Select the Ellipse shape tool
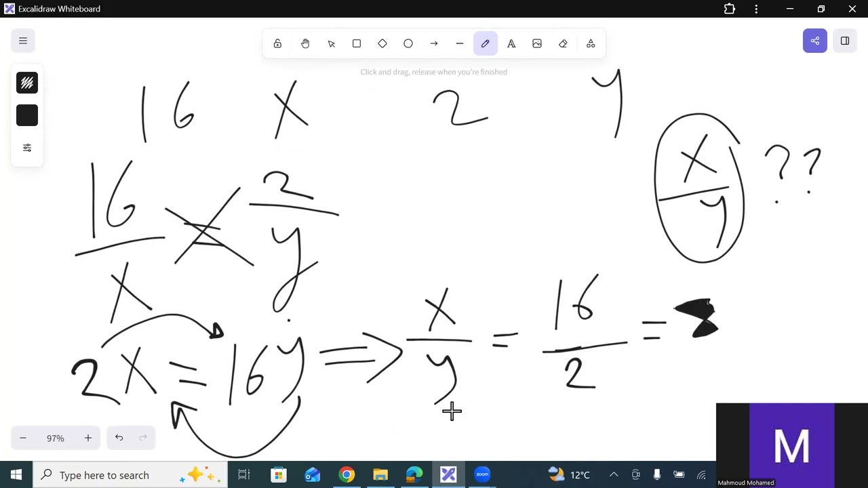This screenshot has height=488, width=868. (x=408, y=43)
